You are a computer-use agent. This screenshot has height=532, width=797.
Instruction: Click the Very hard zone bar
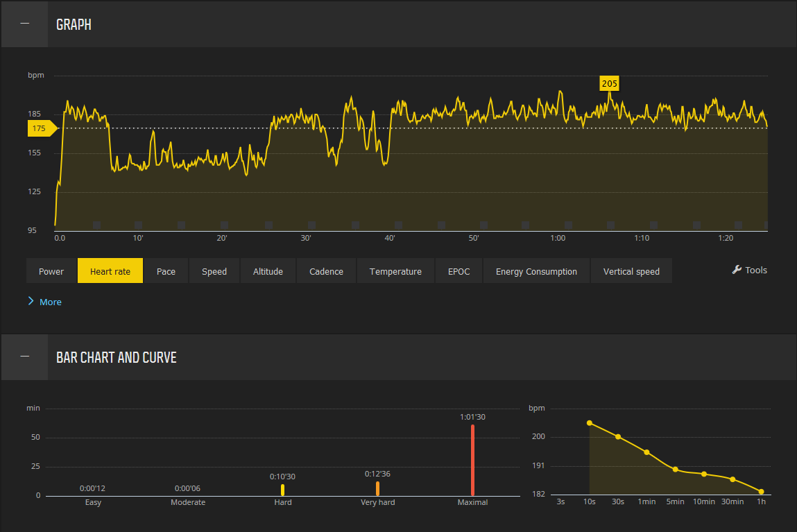tap(377, 489)
